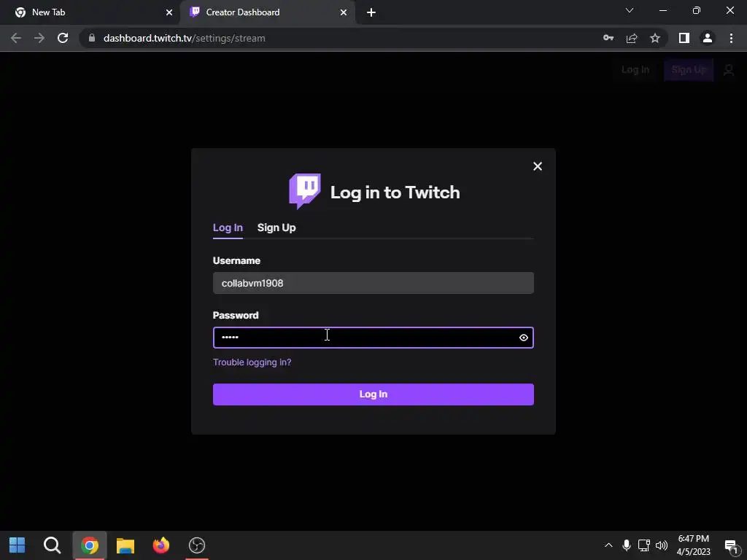Screen dimensions: 747x560
Task: Click the microphone tray icon
Action: pos(627,545)
